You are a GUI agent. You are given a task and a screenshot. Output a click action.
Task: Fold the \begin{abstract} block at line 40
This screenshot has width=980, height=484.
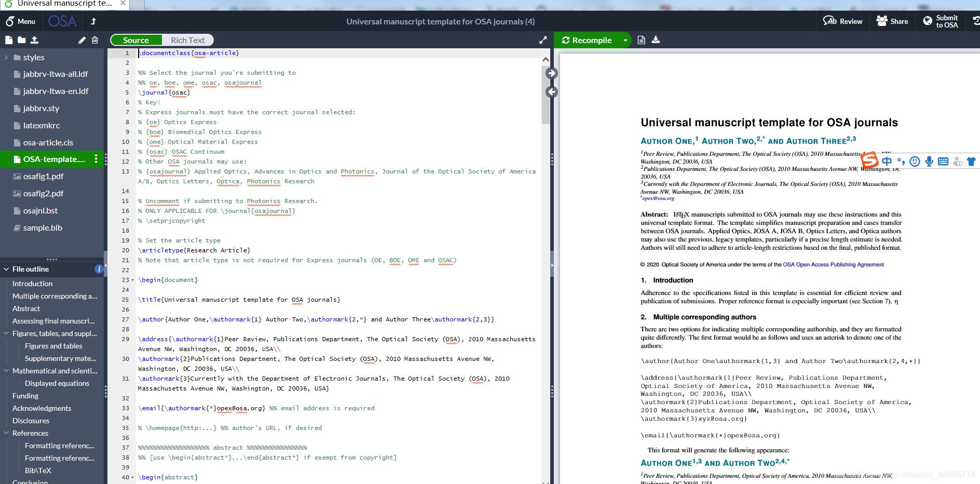pyautogui.click(x=133, y=478)
